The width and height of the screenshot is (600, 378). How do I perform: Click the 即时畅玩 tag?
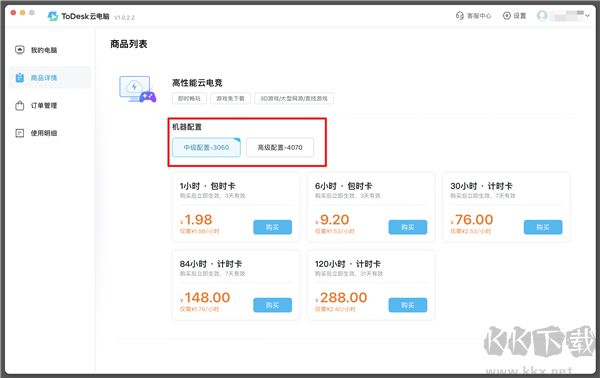189,98
